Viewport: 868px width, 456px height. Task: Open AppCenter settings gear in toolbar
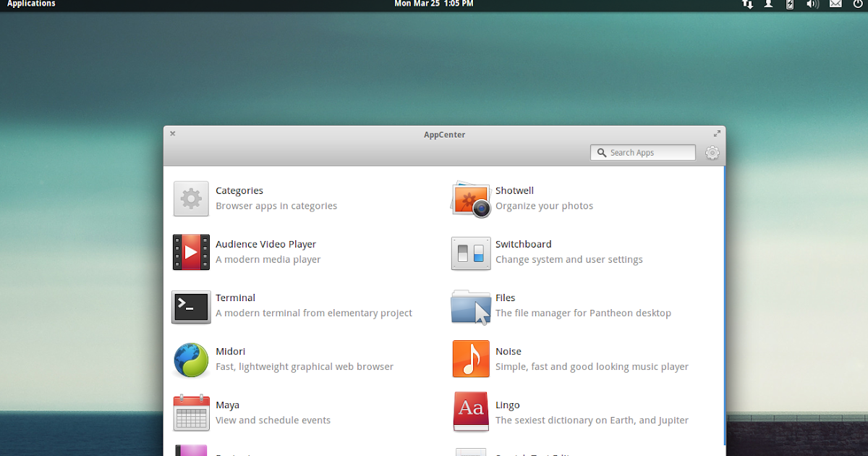tap(712, 153)
